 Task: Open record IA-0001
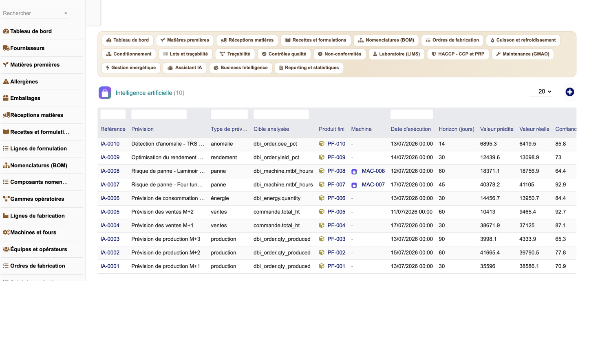110,266
